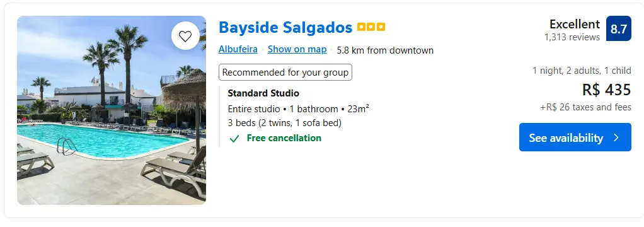This screenshot has height=227, width=644.
Task: Save property with the heart icon
Action: pyautogui.click(x=185, y=36)
